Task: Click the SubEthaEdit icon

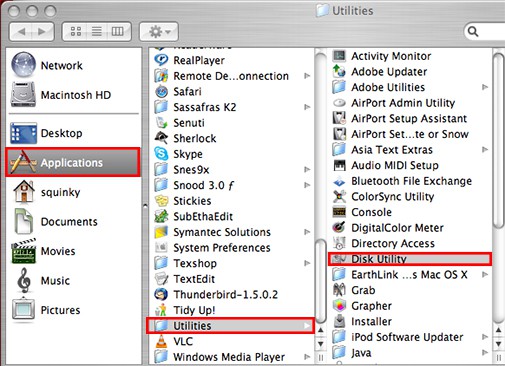Action: coord(161,216)
